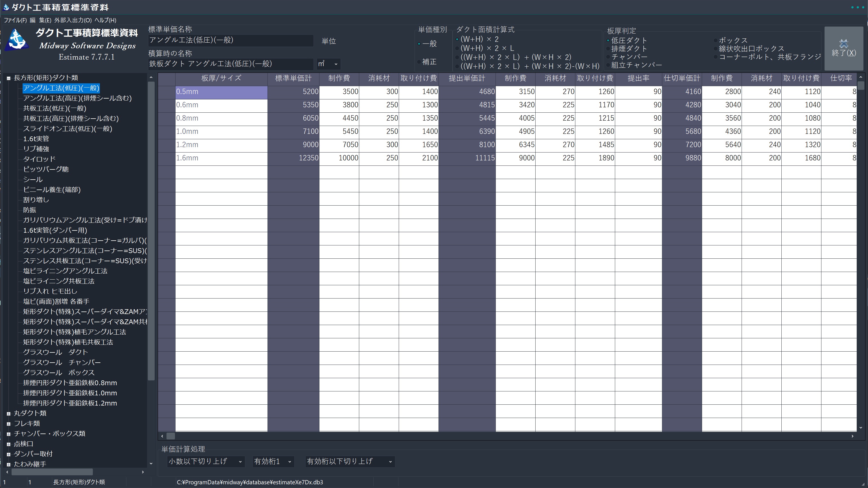Select コーナーボルト、共板フランジ radio option

(715, 57)
